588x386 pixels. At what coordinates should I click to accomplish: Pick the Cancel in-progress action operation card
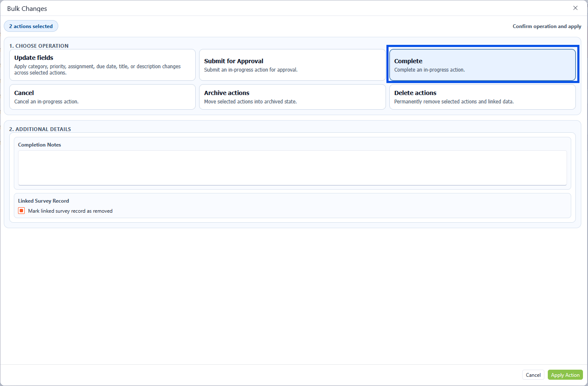(x=102, y=97)
